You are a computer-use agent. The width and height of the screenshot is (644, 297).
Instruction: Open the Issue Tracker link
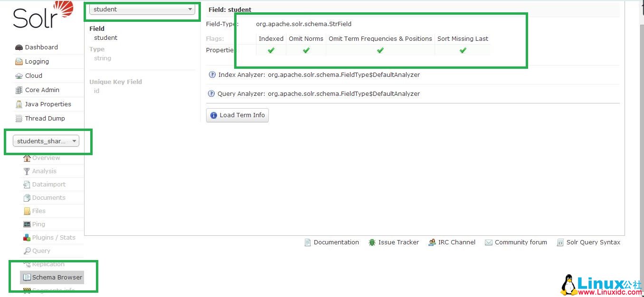[398, 242]
